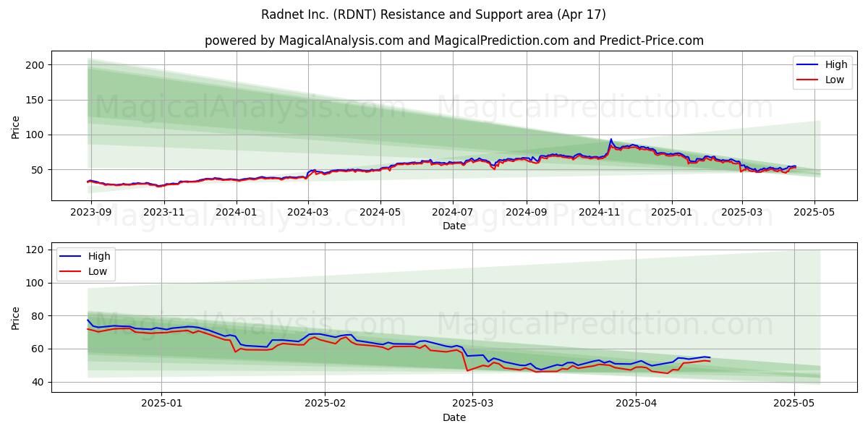Click the top chart's 'Price' axis label

(x=16, y=126)
